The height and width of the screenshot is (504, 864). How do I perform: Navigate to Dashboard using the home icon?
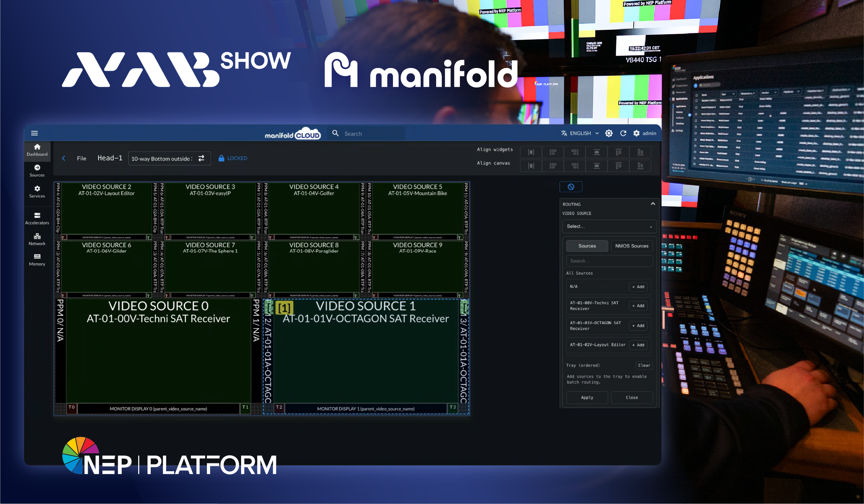(x=37, y=149)
